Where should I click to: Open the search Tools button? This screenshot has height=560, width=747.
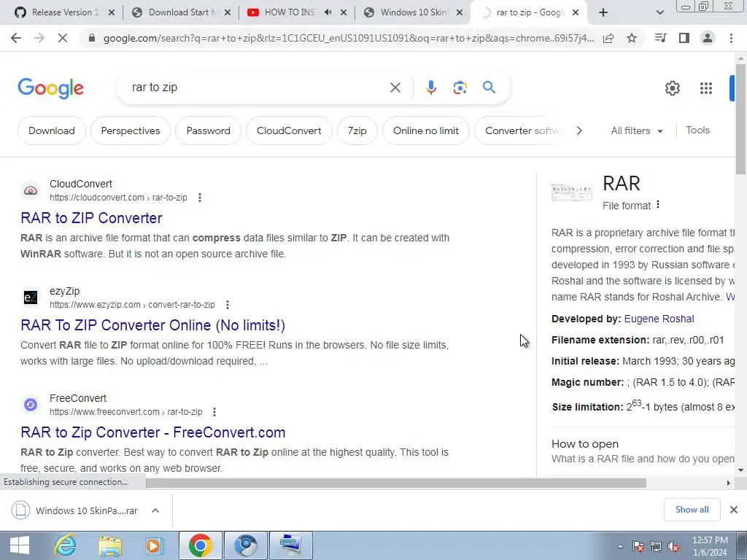tap(697, 130)
